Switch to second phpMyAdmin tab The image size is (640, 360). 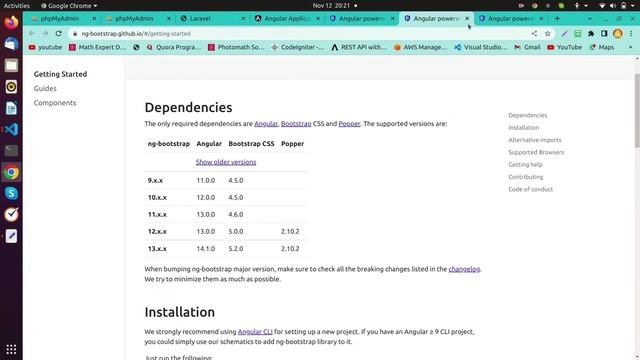(x=134, y=18)
